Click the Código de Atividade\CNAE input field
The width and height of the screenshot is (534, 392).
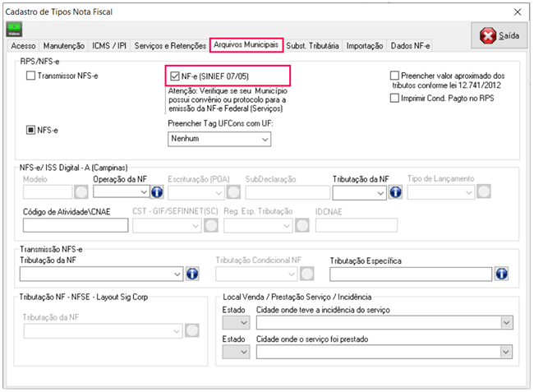click(76, 224)
